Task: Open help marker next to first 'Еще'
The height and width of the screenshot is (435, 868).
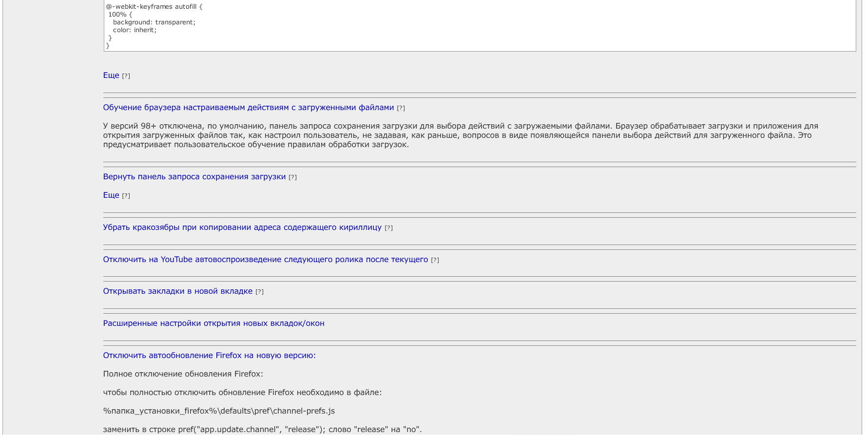Action: click(126, 76)
